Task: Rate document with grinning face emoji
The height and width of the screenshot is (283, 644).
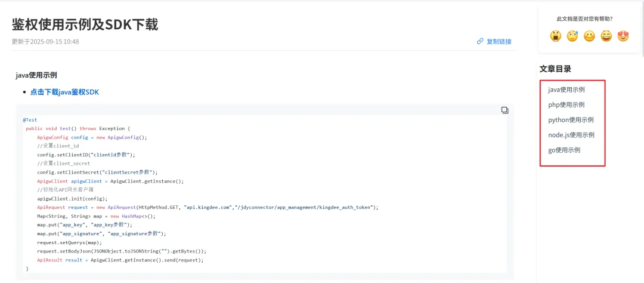Action: [606, 36]
